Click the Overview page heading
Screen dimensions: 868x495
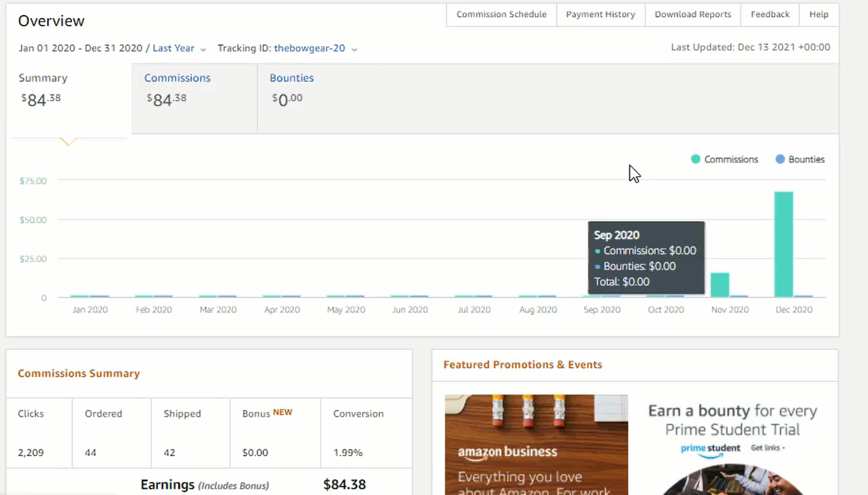pos(51,21)
